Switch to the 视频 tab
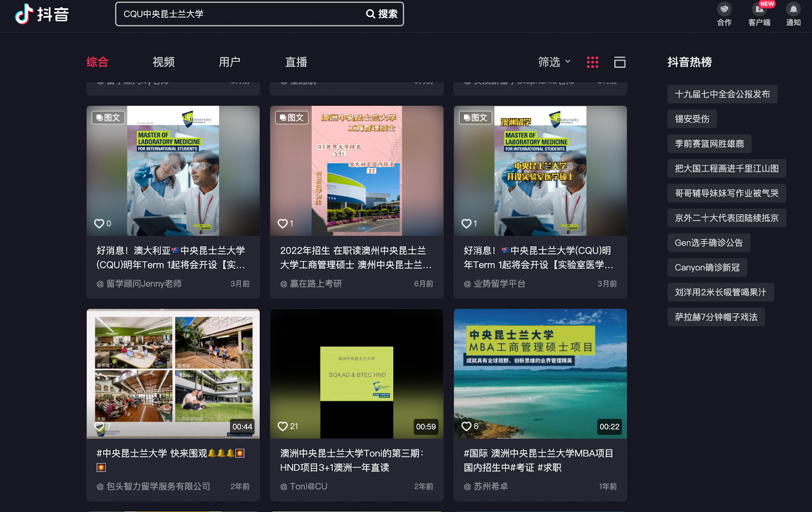The image size is (812, 512). [163, 62]
